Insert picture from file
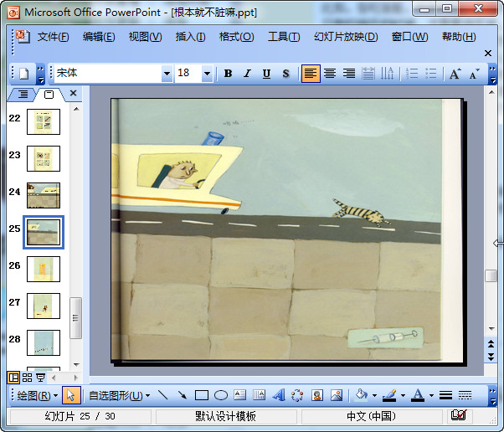504x432 pixels. 337,395
